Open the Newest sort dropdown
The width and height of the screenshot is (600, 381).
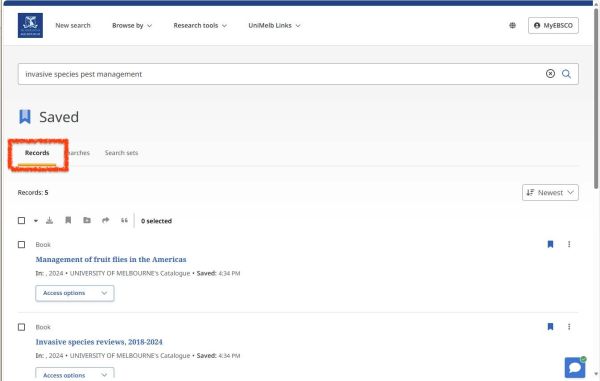click(550, 192)
